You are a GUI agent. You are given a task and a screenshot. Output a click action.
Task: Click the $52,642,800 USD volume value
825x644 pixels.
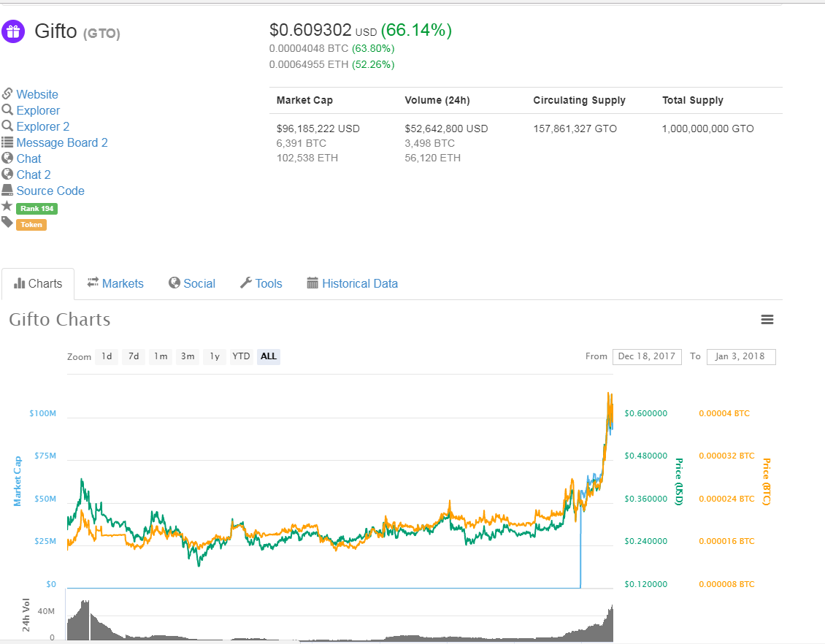(x=446, y=129)
